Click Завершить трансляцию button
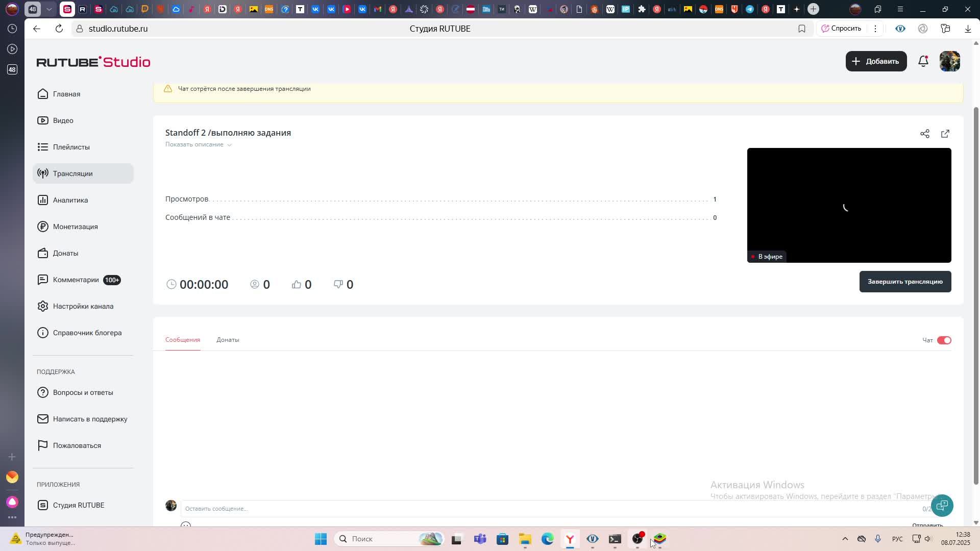The height and width of the screenshot is (551, 980). point(904,282)
